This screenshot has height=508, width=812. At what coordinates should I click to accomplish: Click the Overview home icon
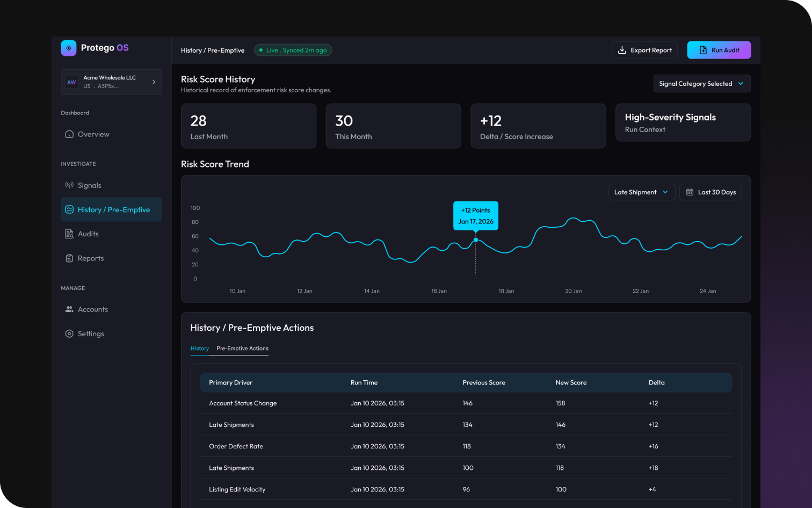(69, 134)
